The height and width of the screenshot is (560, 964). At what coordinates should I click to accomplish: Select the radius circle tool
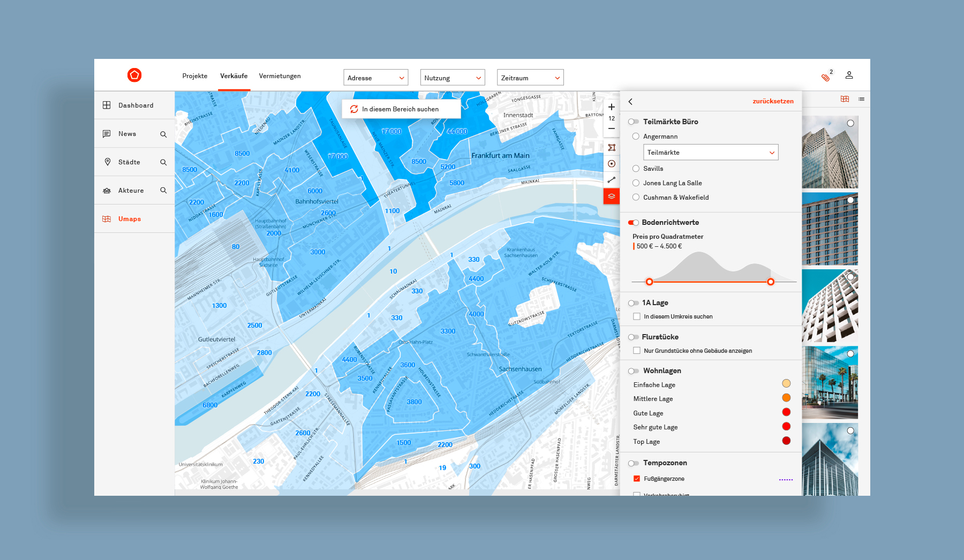612,164
